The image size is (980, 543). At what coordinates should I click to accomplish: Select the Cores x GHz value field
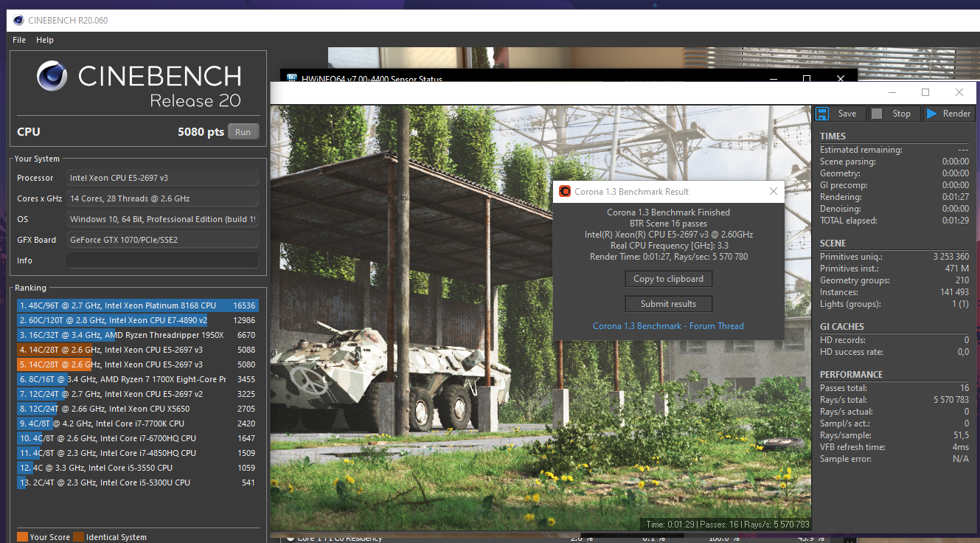pos(162,198)
